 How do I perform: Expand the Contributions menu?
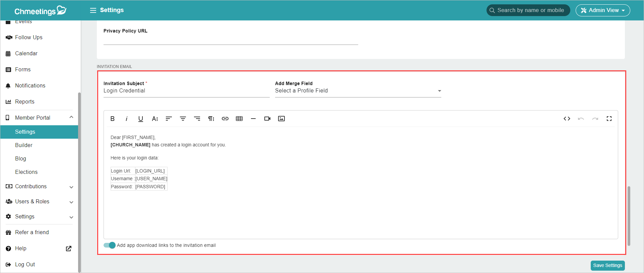[x=71, y=187]
